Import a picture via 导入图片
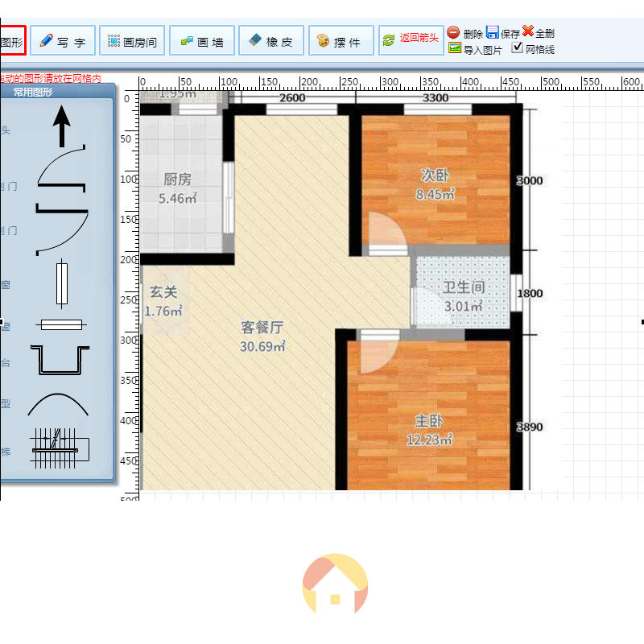This screenshot has width=644, height=644. [x=475, y=49]
